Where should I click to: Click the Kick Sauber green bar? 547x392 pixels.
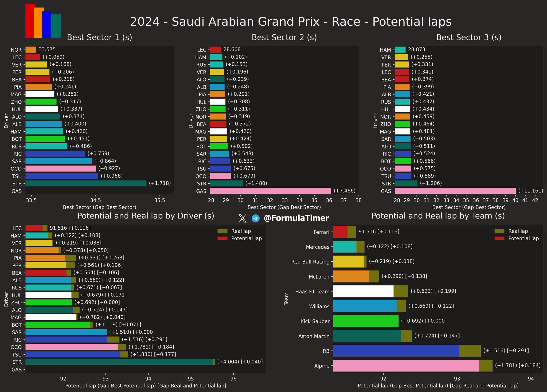pos(366,321)
